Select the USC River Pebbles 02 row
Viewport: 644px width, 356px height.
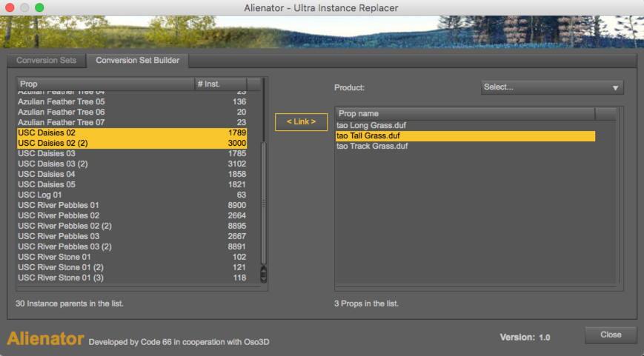point(132,215)
